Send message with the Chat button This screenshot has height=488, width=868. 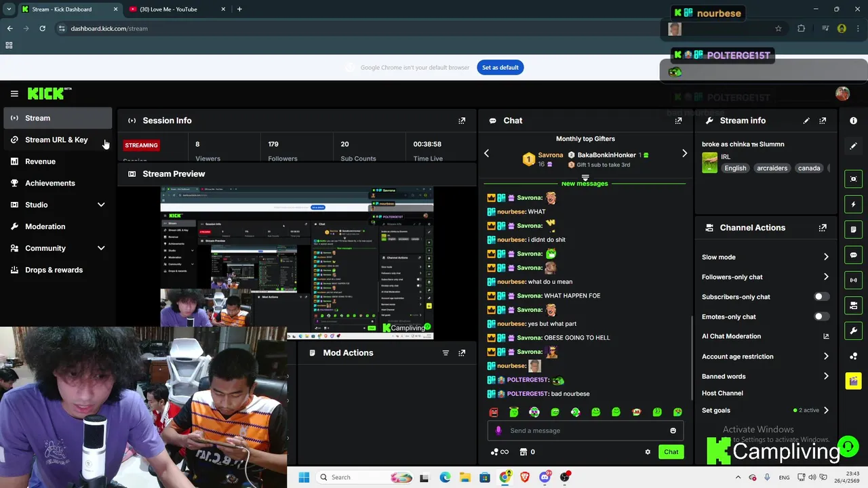[671, 452]
